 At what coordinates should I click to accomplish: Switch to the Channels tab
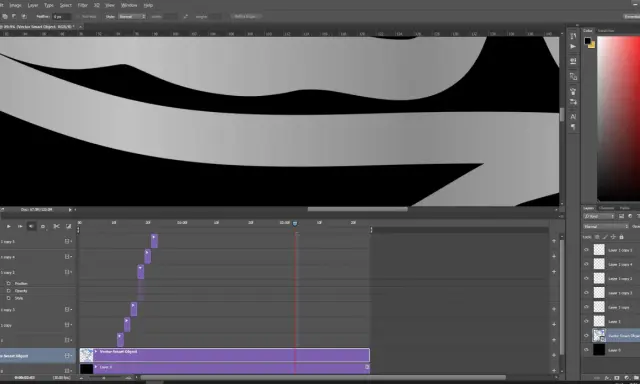pyautogui.click(x=607, y=208)
